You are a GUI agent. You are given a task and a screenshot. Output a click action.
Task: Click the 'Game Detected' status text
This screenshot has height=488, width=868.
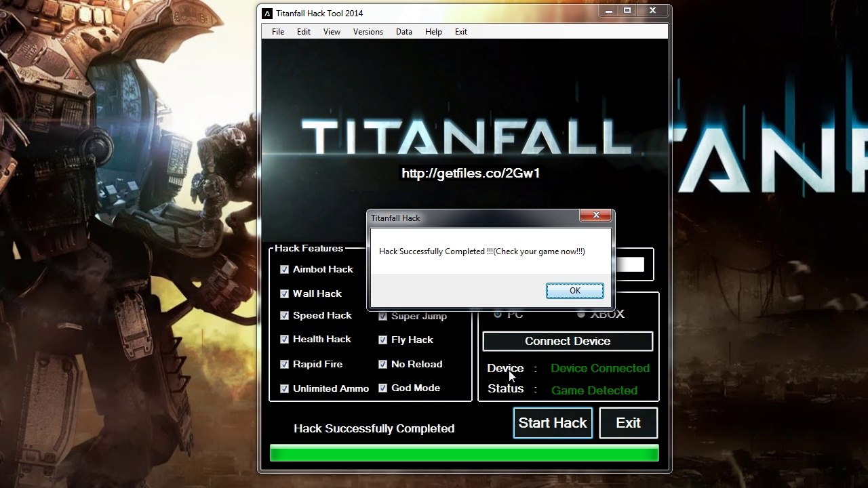(594, 390)
